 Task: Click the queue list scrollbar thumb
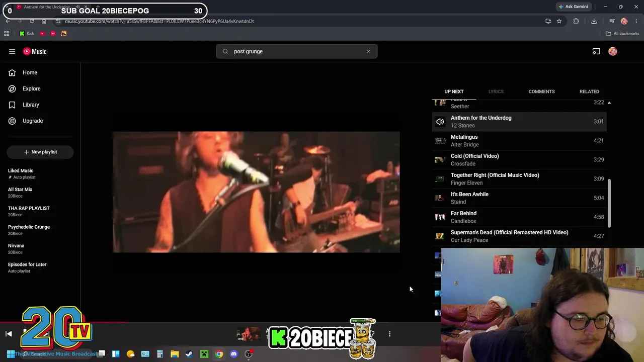pos(609,203)
